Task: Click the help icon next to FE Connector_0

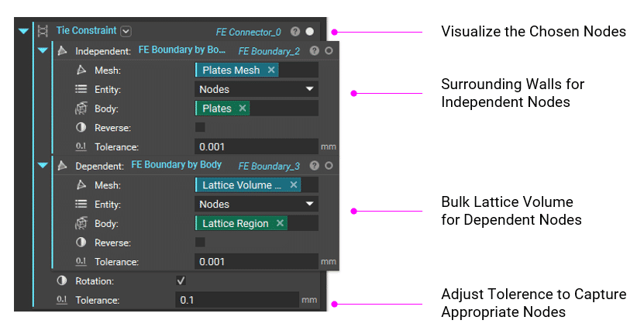Action: [x=295, y=32]
